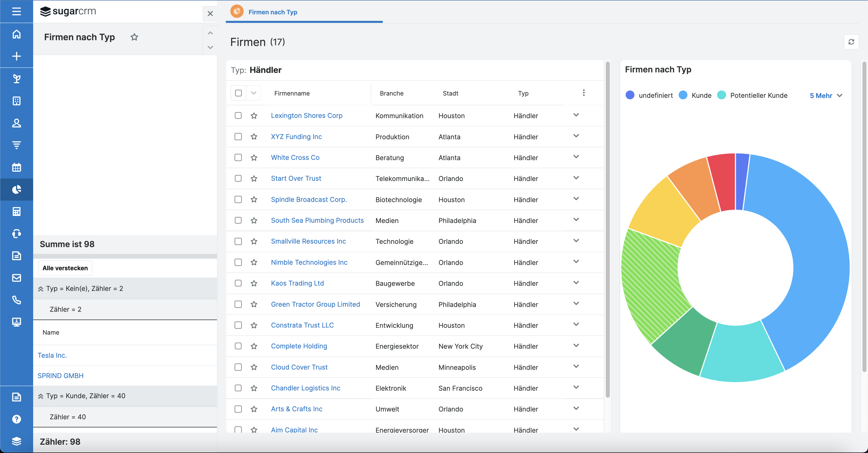The width and height of the screenshot is (868, 453).
Task: Check the Lexington Shores Corp checkbox
Action: (238, 115)
